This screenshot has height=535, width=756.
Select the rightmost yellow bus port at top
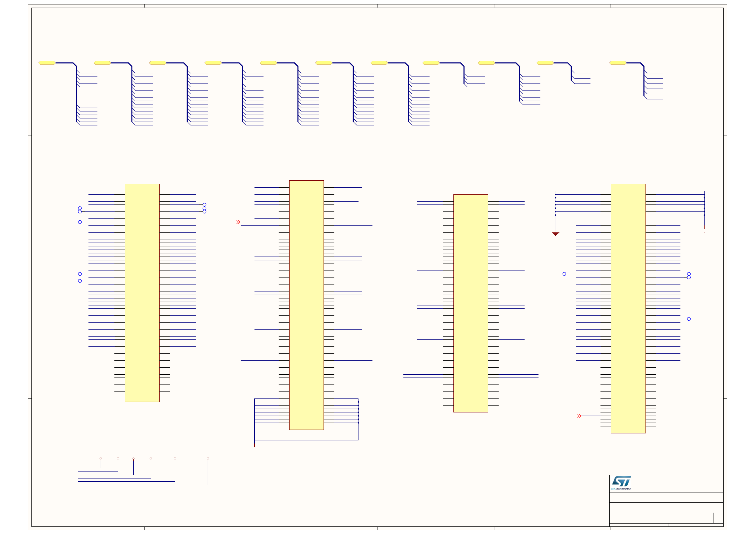[x=618, y=63]
